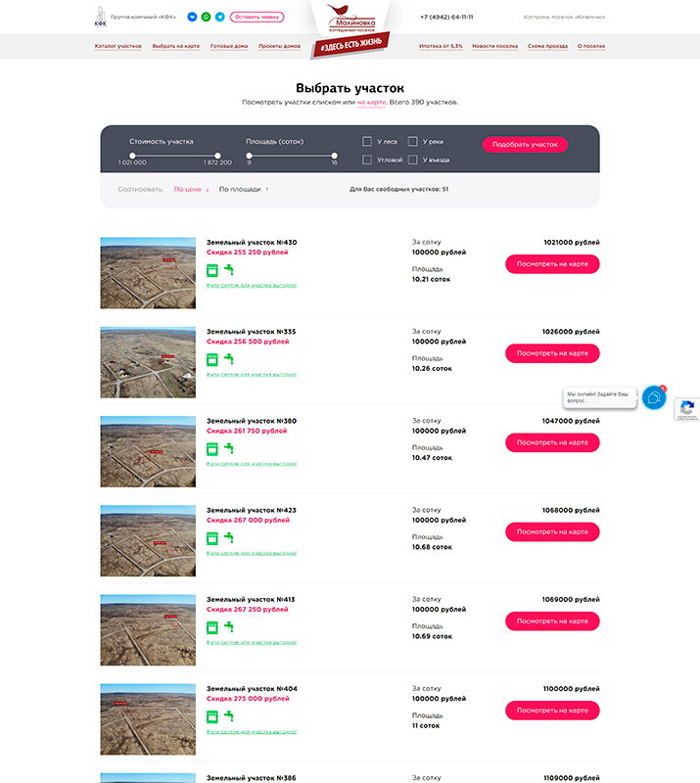The width and height of the screenshot is (700, 783).
Task: Enable the «У леса» checkbox
Action: click(367, 142)
